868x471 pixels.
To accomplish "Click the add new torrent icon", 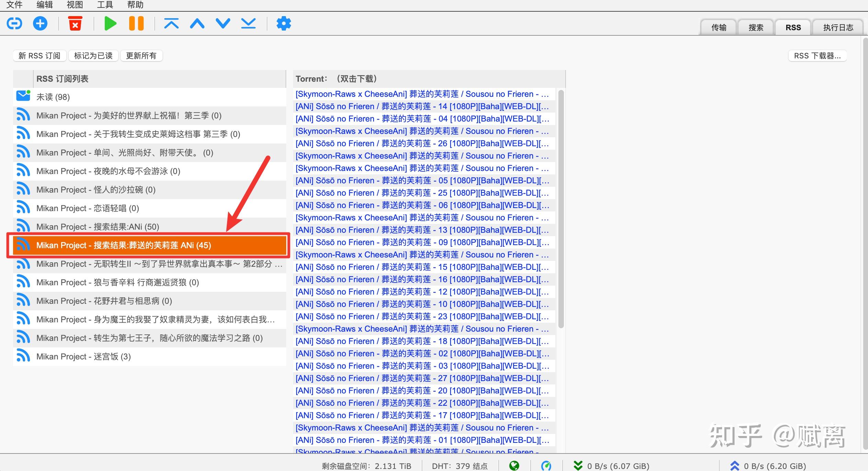I will [x=40, y=23].
